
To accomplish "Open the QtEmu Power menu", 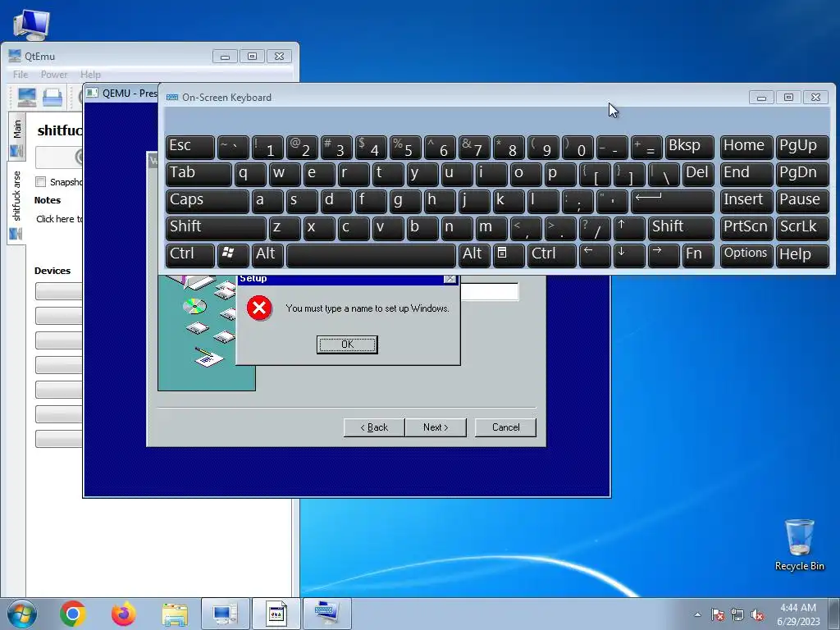I will point(54,75).
